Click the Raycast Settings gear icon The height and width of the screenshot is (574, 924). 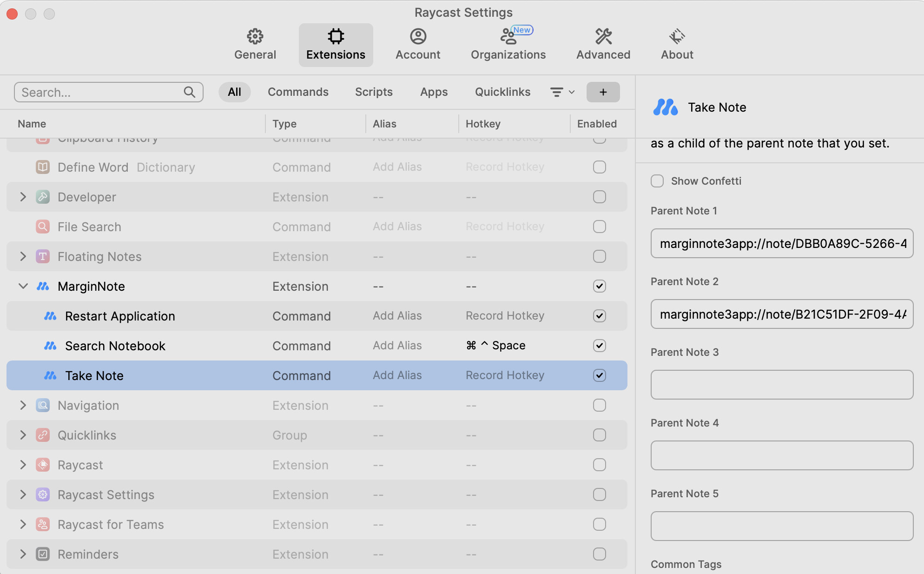(43, 494)
